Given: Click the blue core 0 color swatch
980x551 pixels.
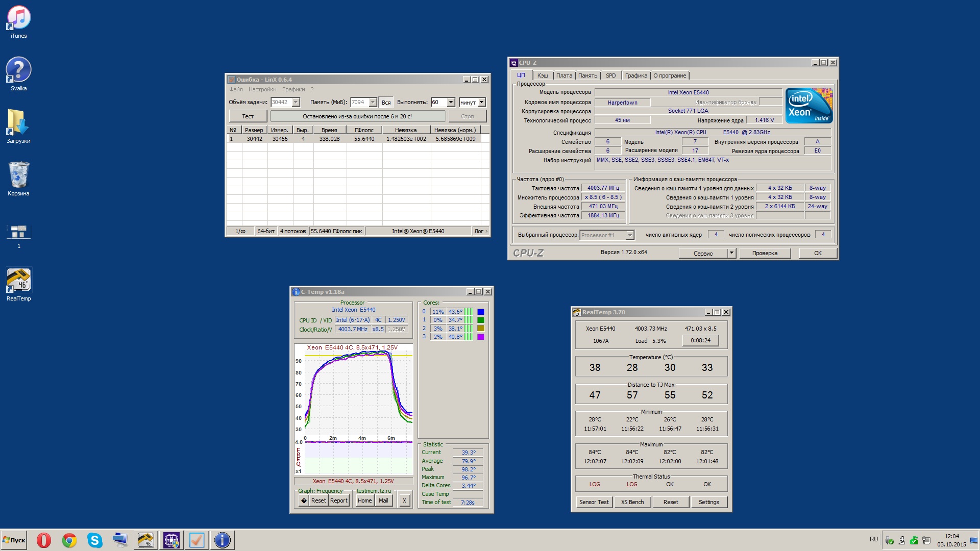Looking at the screenshot, I should click(x=480, y=312).
